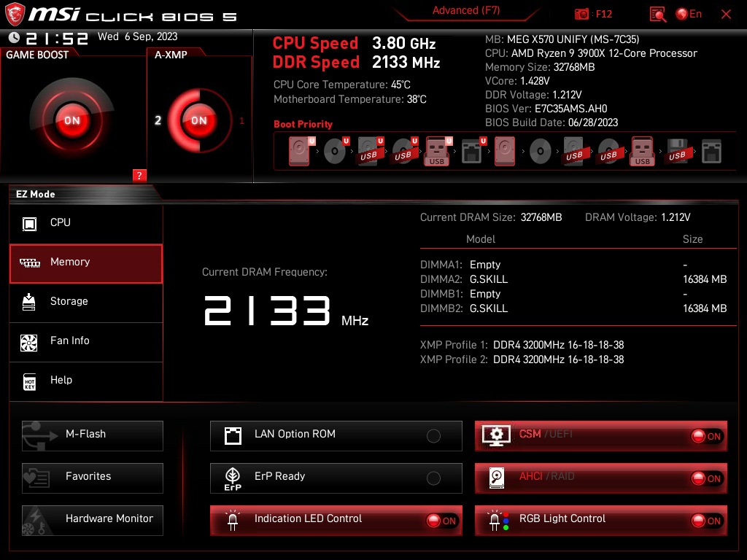This screenshot has width=747, height=560.
Task: Click the clock icon beside the time
Action: (x=15, y=37)
